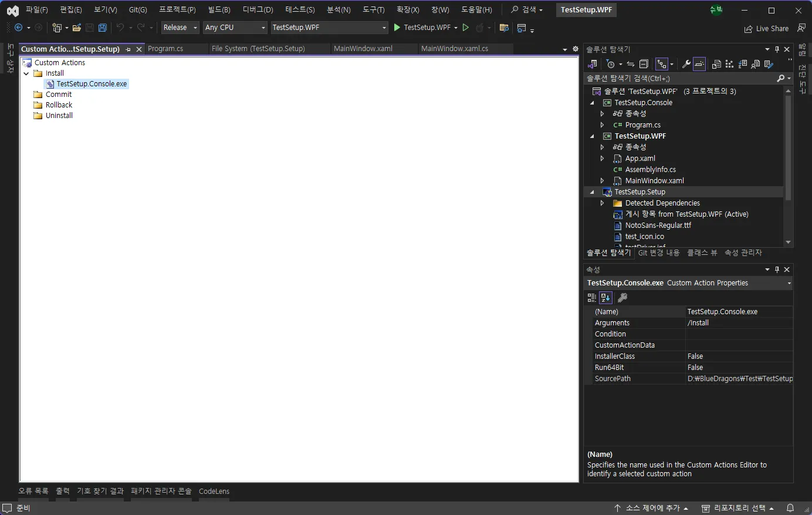Click the Categorized view icon in Properties
The height and width of the screenshot is (515, 812).
[592, 298]
